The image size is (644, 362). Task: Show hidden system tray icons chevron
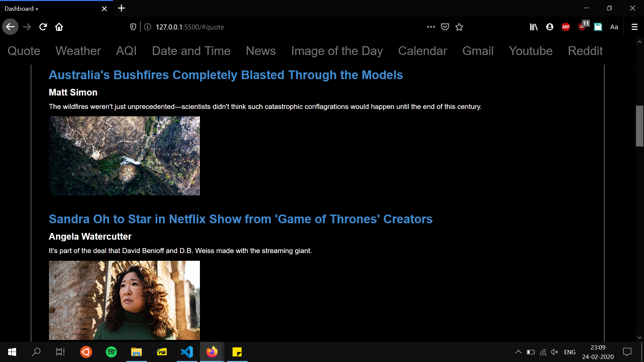click(x=518, y=352)
